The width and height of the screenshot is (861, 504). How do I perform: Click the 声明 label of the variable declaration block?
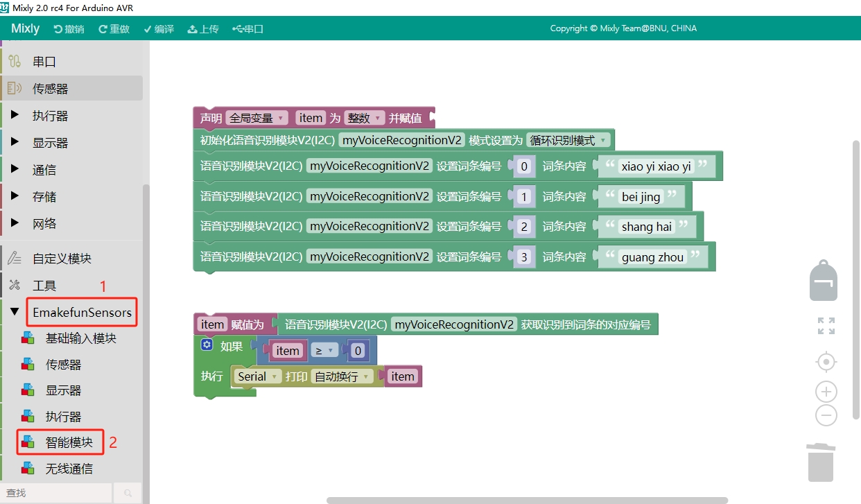pos(211,118)
